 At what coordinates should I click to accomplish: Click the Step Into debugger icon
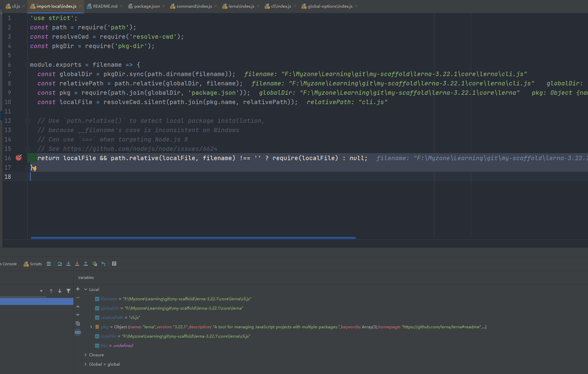point(68,264)
